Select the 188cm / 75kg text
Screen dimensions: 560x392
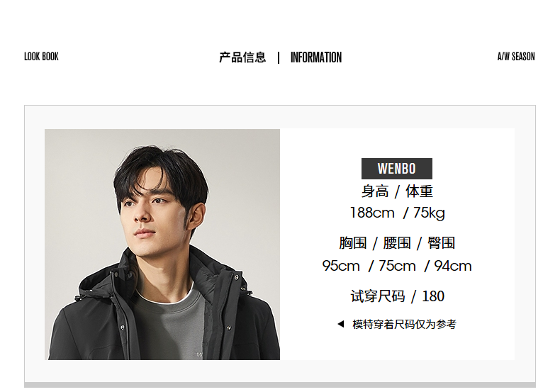pyautogui.click(x=397, y=213)
